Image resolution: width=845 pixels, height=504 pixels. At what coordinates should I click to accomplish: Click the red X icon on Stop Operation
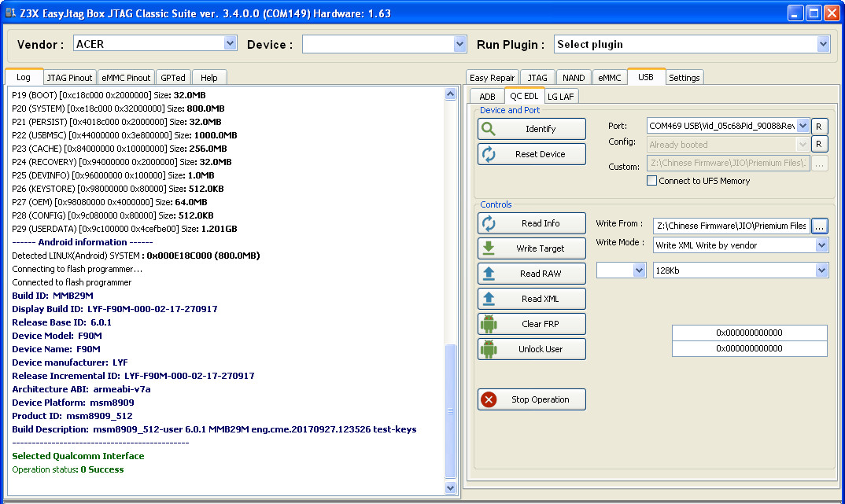click(x=489, y=399)
